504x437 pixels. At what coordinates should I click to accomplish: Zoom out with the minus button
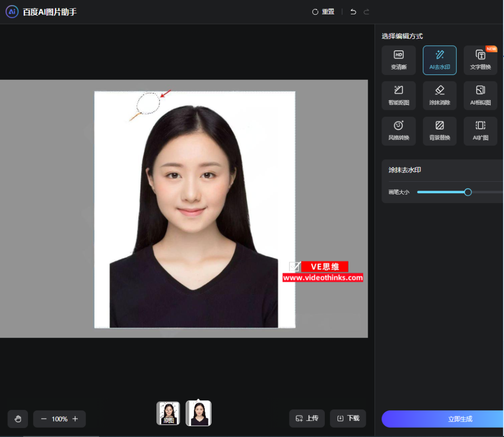coord(44,419)
